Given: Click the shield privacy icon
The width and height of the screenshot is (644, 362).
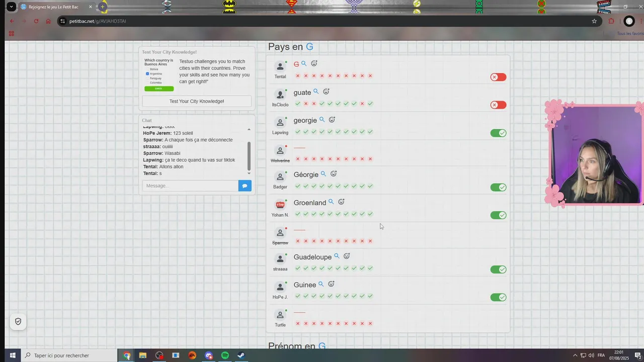Looking at the screenshot, I should click(x=18, y=322).
